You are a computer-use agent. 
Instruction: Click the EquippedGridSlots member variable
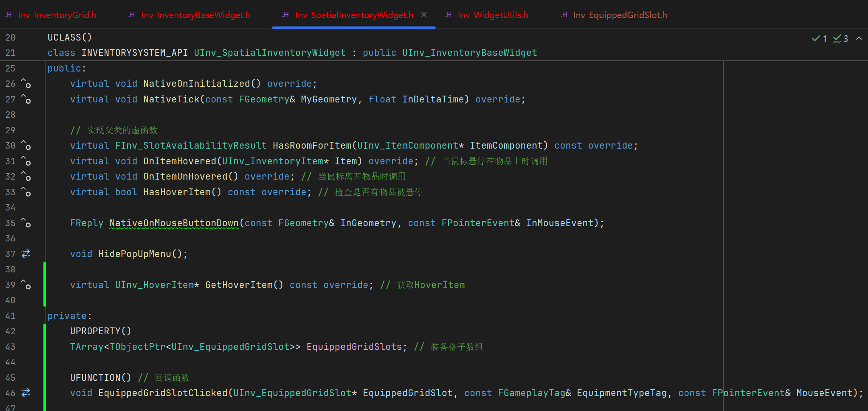coord(354,347)
